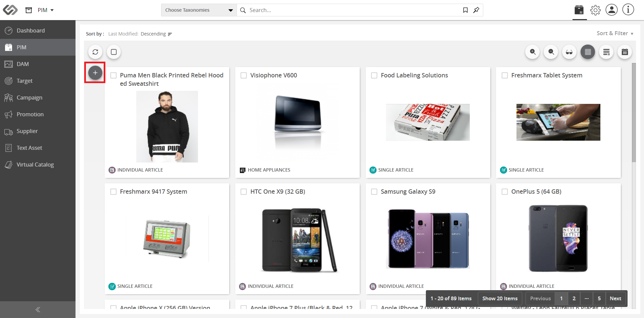
Task: Click the bookmark icon in search bar
Action: coord(465,10)
